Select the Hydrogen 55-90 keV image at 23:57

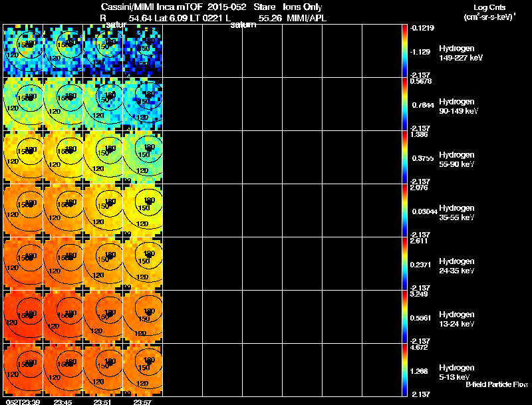tap(143, 157)
